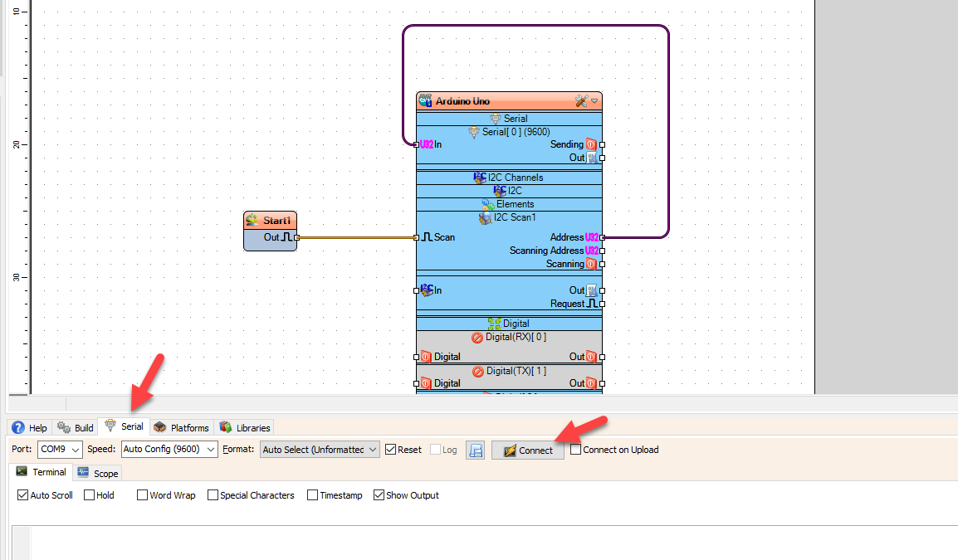Image resolution: width=958 pixels, height=560 pixels.
Task: Select the I2C Scan1 element icon
Action: click(486, 217)
